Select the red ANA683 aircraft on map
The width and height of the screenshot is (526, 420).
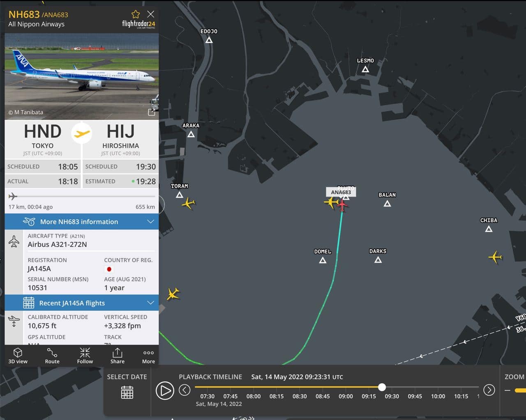coord(342,204)
